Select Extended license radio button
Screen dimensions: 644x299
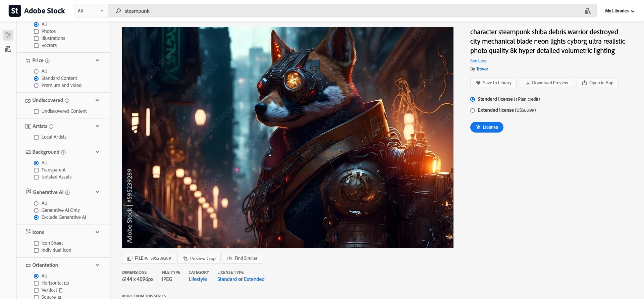pos(473,110)
